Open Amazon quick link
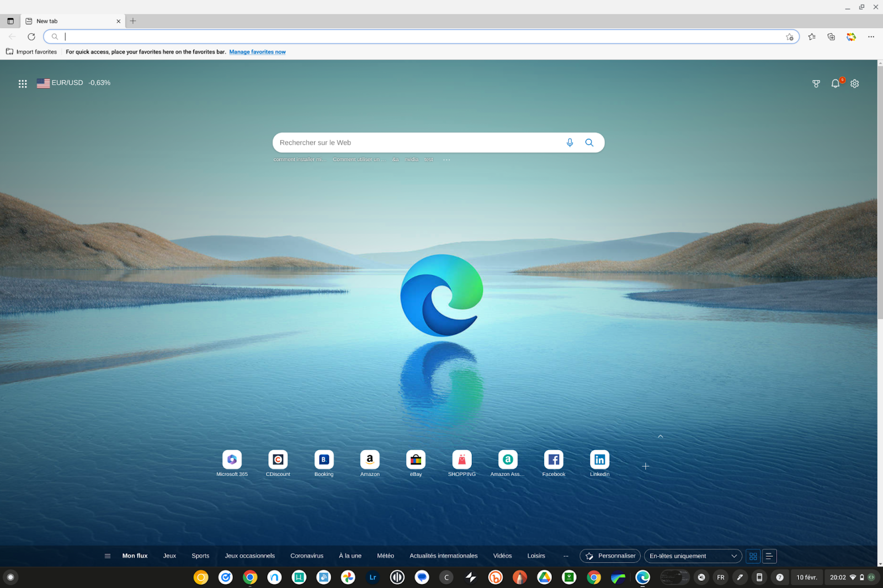Viewport: 883px width, 588px height. click(370, 463)
